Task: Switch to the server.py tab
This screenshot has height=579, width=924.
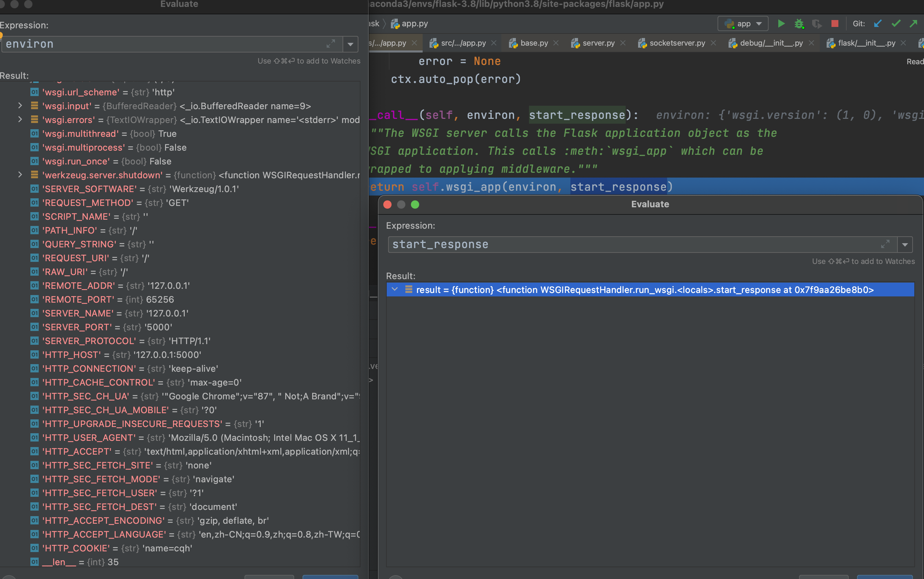Action: 598,43
